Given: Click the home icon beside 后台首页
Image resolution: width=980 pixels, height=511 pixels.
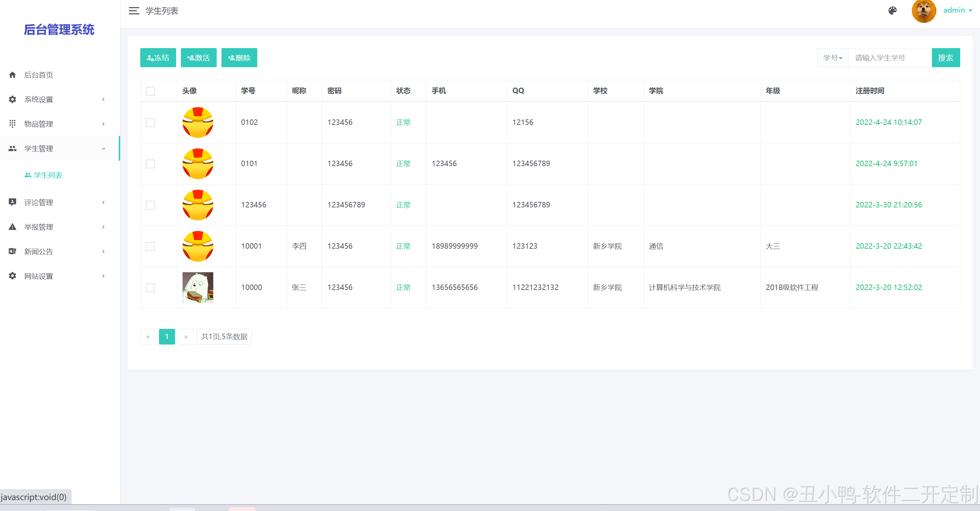Looking at the screenshot, I should click(13, 75).
